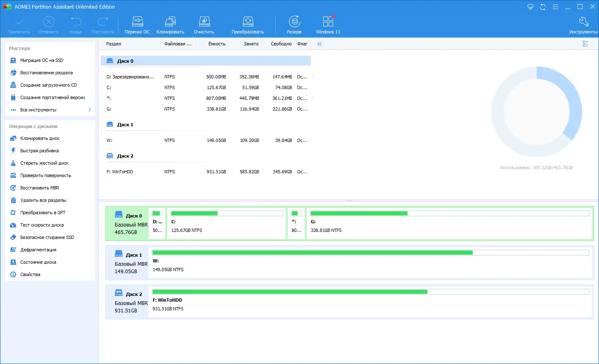Sort by the Файловая column header
599x364 pixels.
tap(178, 44)
